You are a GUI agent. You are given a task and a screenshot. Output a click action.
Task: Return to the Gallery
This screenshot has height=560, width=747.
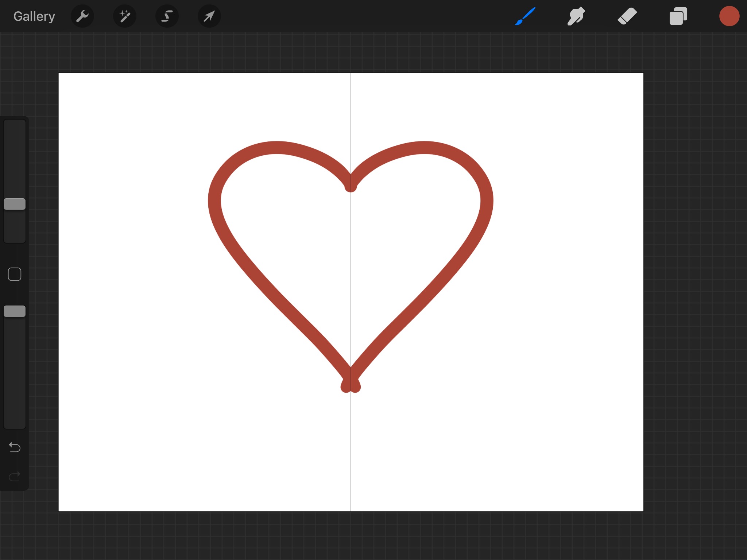point(34,16)
